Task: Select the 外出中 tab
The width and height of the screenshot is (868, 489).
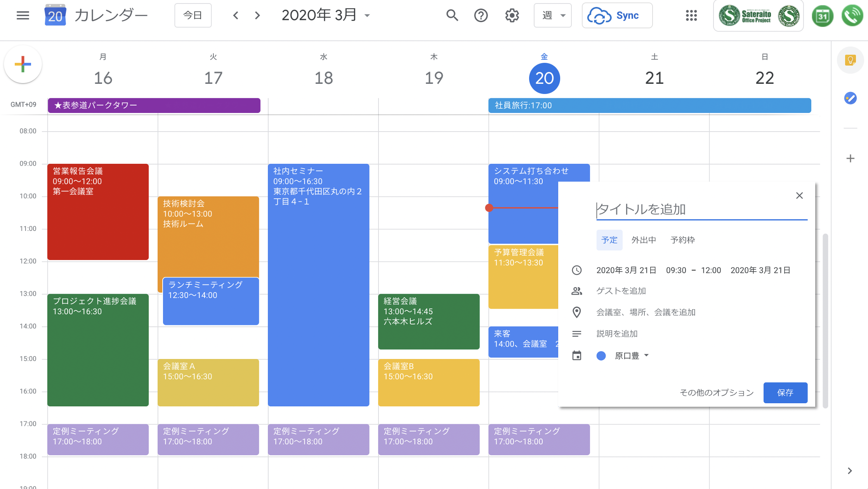Action: pos(644,240)
